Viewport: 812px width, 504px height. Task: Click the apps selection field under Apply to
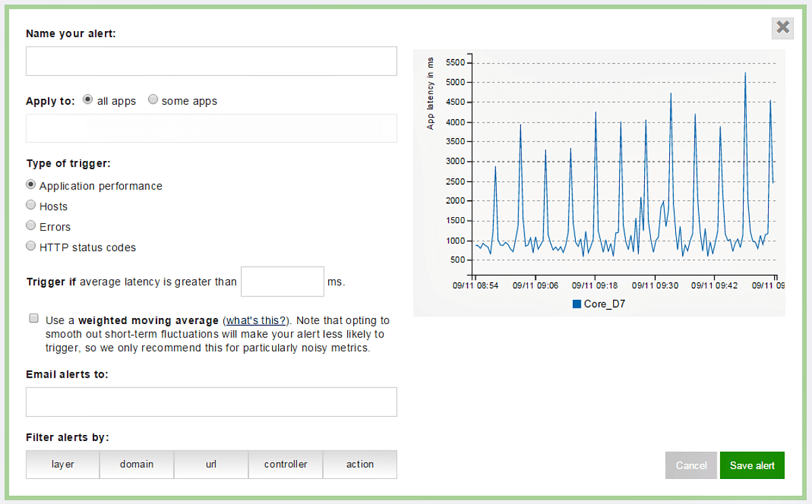coord(211,128)
